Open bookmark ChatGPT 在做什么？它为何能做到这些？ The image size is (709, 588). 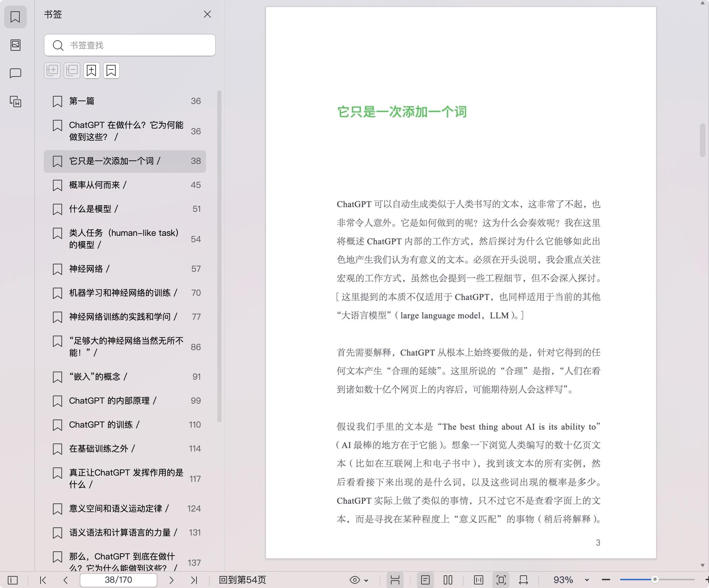(x=125, y=131)
